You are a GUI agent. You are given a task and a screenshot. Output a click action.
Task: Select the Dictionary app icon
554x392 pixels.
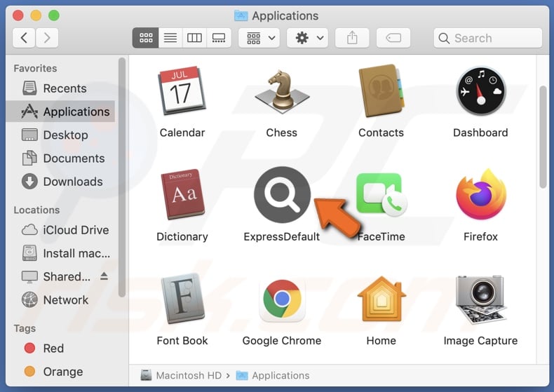coord(182,194)
